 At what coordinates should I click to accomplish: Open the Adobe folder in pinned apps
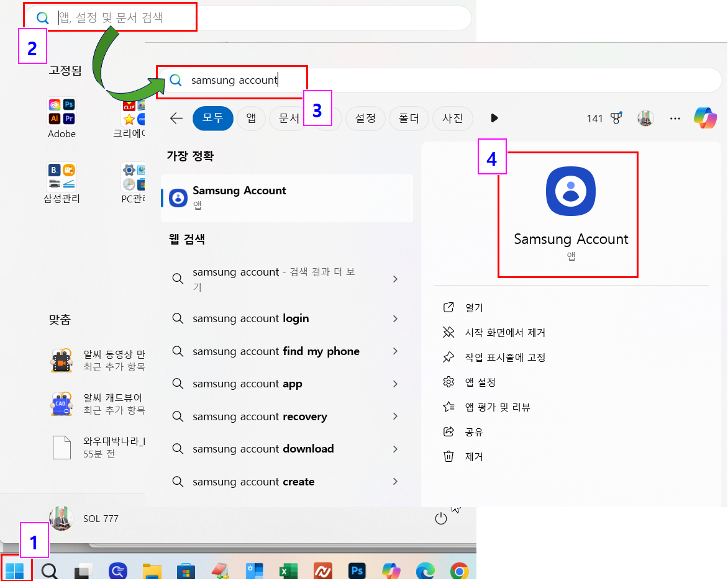[61, 118]
